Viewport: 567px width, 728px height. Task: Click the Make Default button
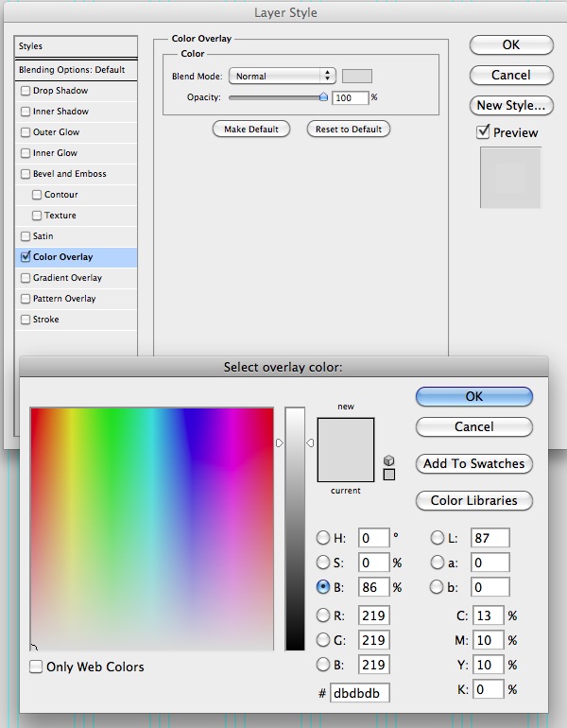(x=251, y=130)
